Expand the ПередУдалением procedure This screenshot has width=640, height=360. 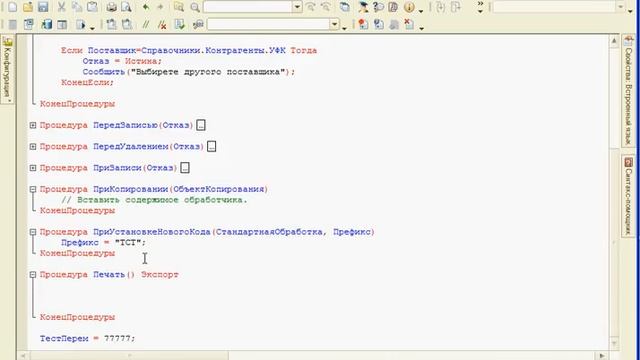(33, 147)
